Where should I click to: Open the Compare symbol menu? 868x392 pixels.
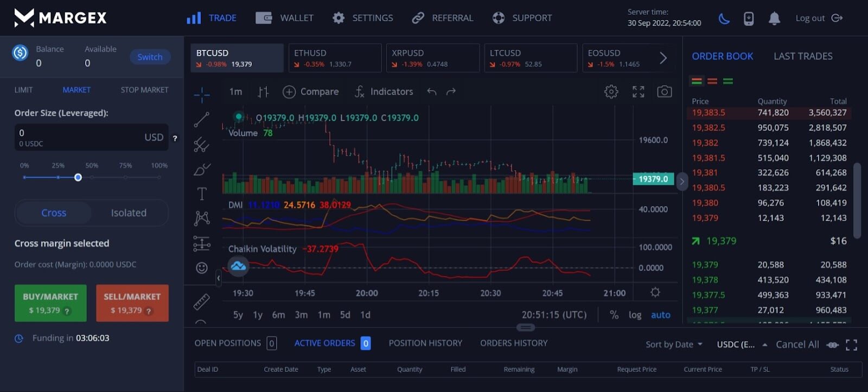pyautogui.click(x=311, y=92)
